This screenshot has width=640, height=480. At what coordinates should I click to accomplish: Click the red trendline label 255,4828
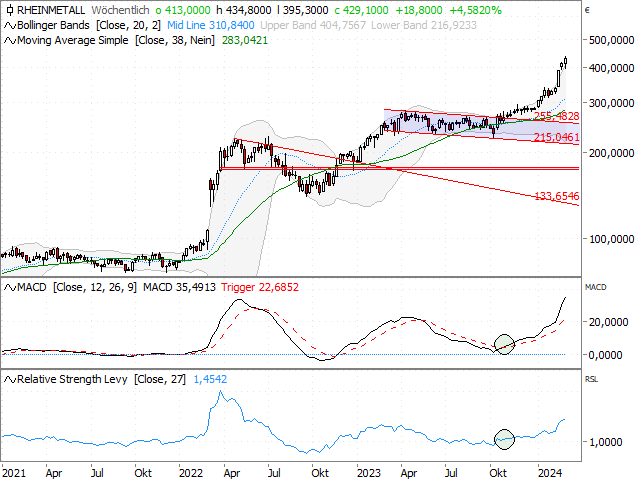tap(556, 116)
